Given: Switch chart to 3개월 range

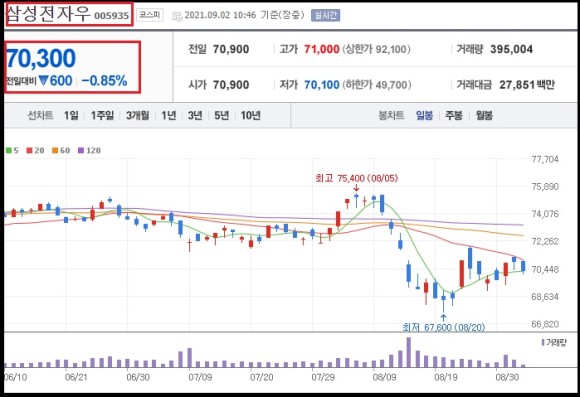Looking at the screenshot, I should coord(138,115).
